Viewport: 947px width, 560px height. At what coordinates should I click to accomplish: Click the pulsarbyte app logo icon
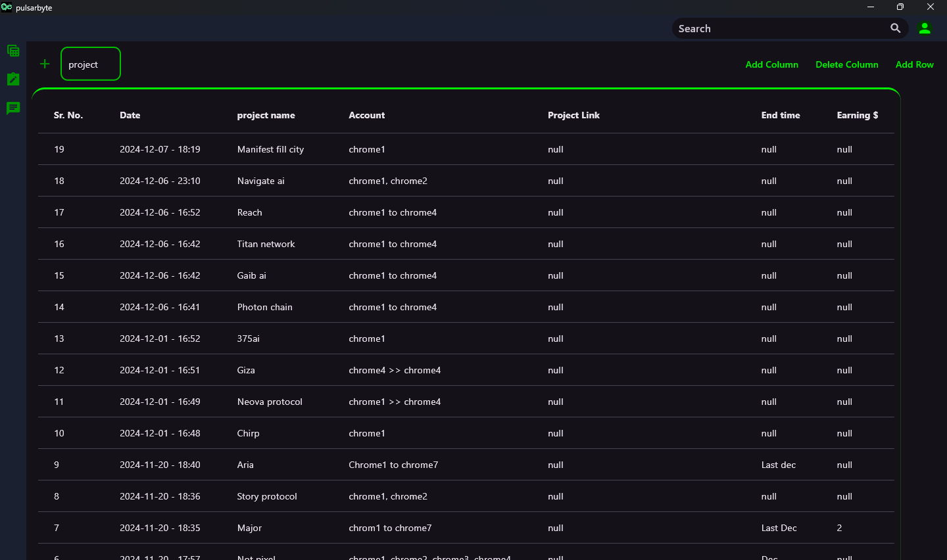pyautogui.click(x=7, y=7)
